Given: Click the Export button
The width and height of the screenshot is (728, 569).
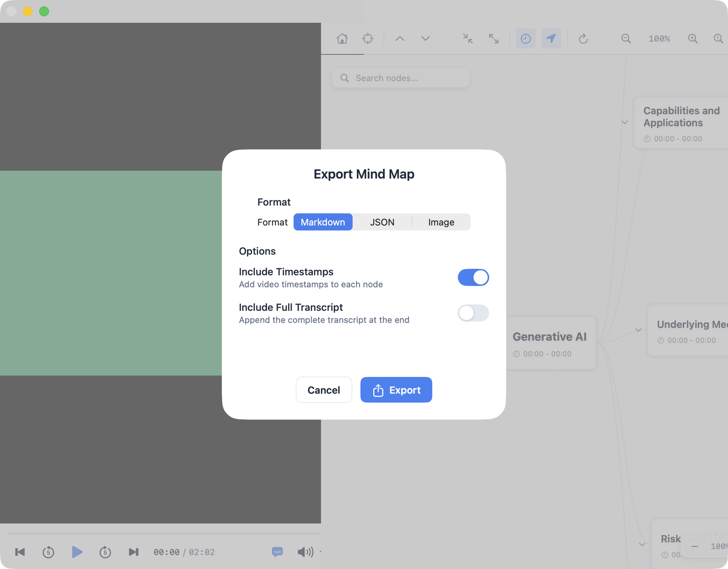Looking at the screenshot, I should (396, 390).
